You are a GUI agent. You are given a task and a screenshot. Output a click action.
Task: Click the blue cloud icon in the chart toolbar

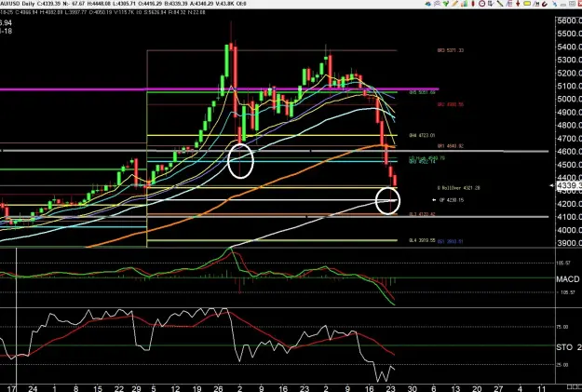point(428,4)
